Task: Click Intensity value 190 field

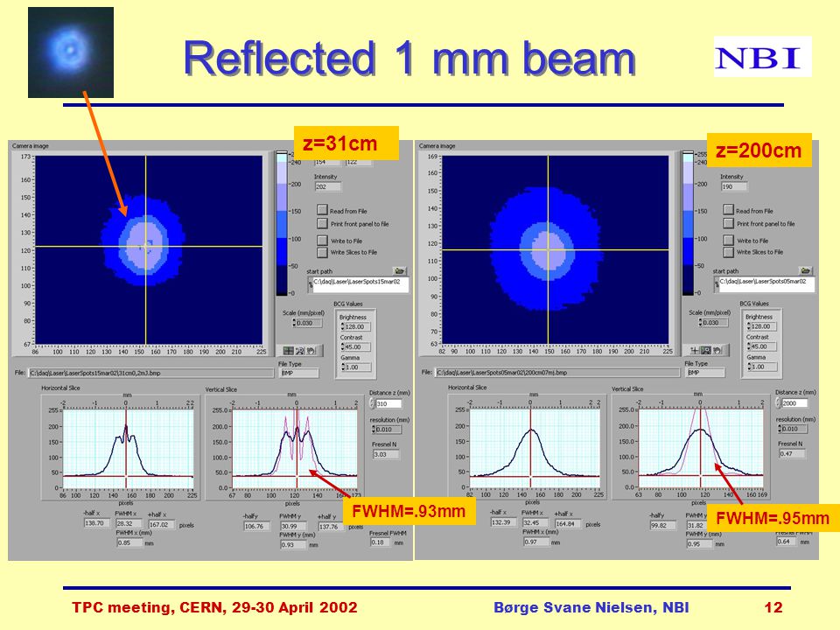Action: 733,187
